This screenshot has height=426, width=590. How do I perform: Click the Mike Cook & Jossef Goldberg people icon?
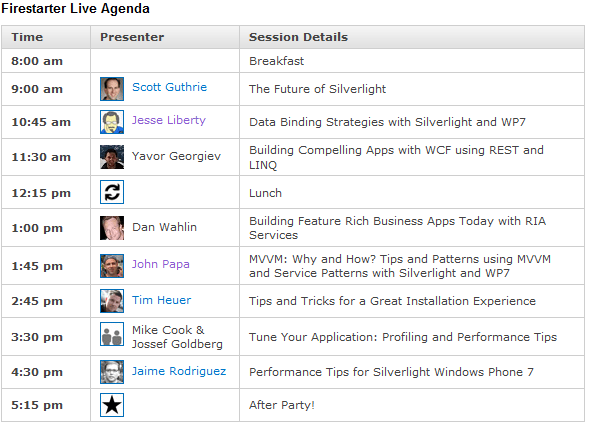(112, 334)
